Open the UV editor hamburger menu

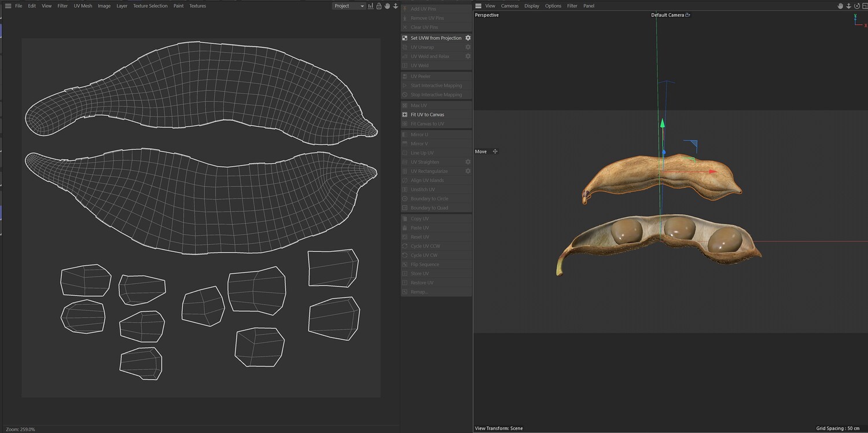click(x=8, y=6)
